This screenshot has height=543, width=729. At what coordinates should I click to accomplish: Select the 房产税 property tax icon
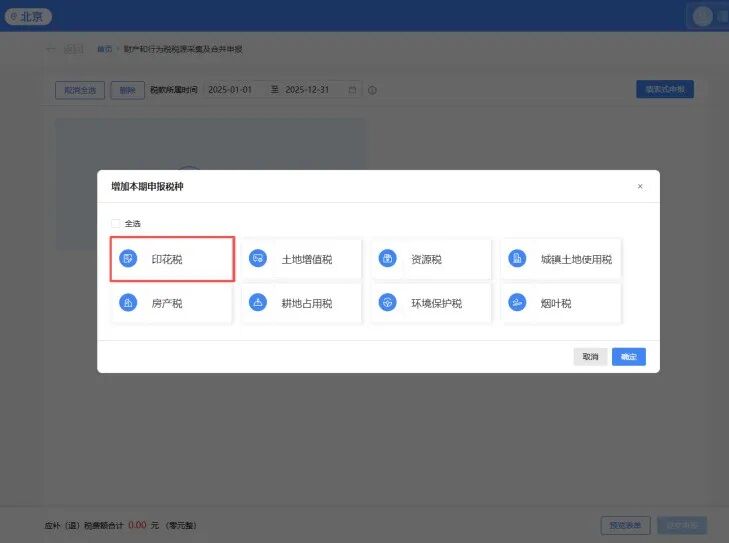click(128, 303)
